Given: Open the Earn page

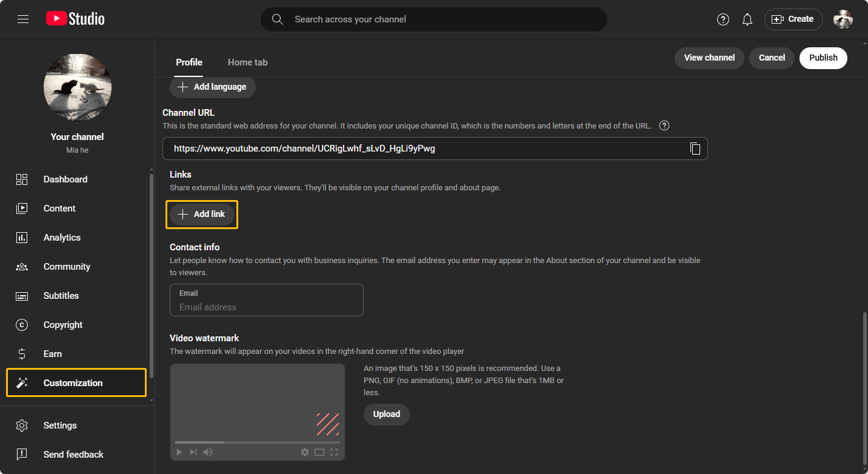Looking at the screenshot, I should (53, 354).
